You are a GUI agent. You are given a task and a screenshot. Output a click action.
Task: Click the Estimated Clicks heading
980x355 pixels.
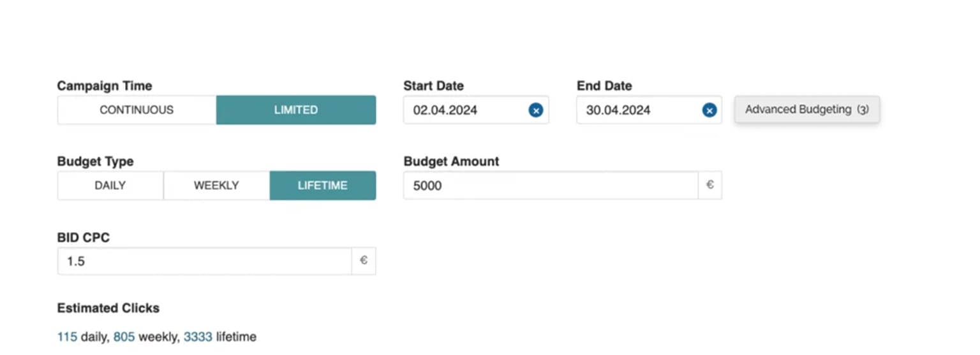click(108, 308)
